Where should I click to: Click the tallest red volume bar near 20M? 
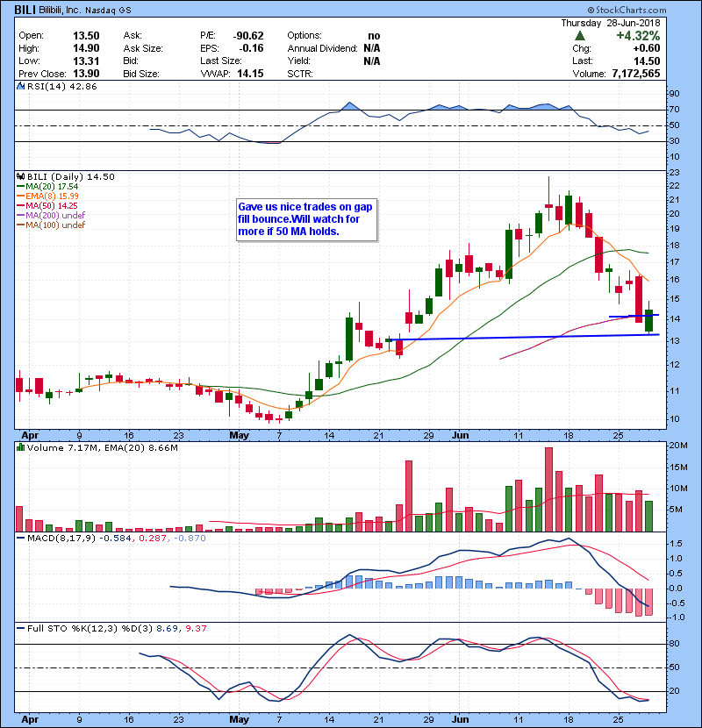click(x=548, y=489)
